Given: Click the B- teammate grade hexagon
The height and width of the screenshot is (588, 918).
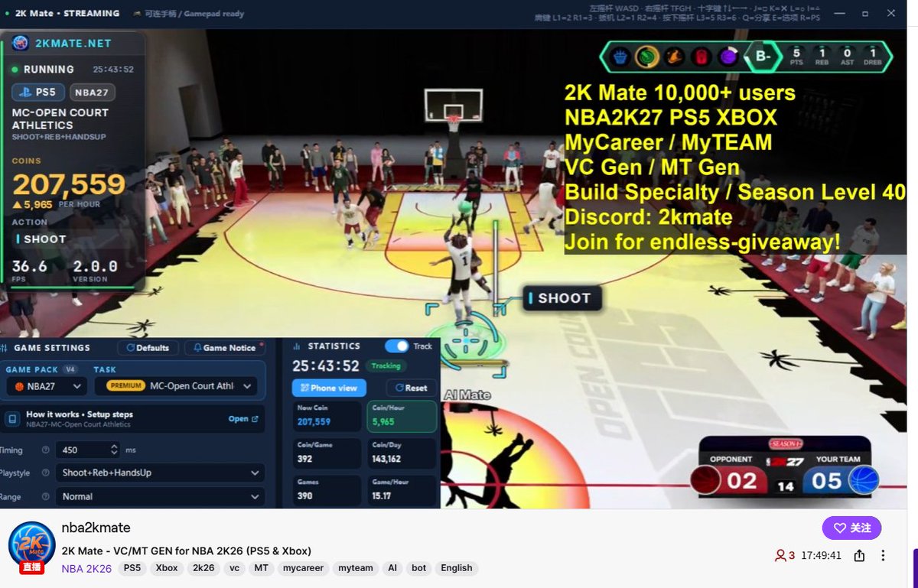Looking at the screenshot, I should click(762, 56).
